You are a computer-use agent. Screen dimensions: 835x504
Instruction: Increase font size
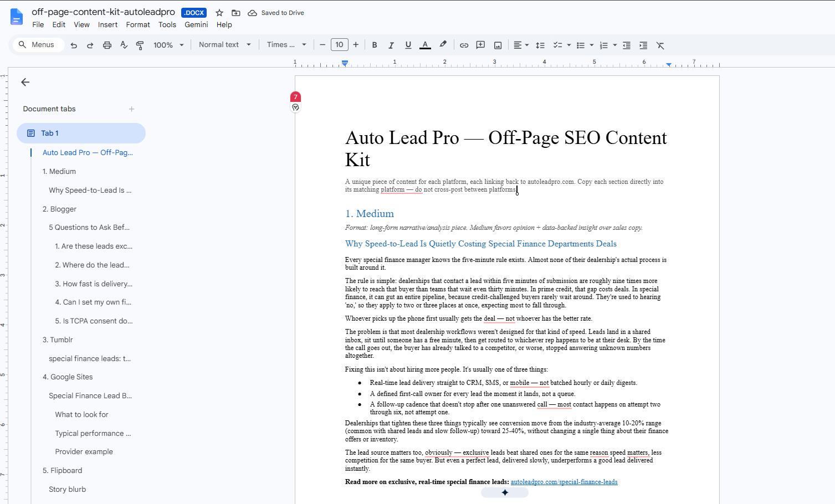pyautogui.click(x=356, y=45)
